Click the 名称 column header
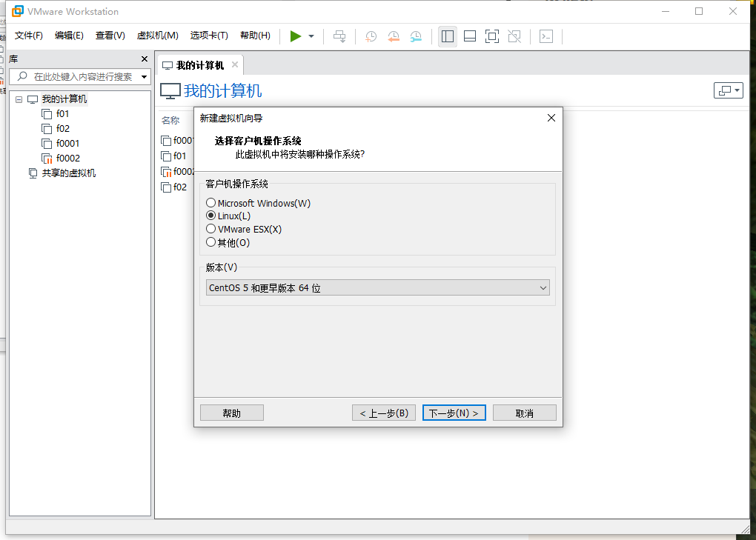 tap(170, 120)
